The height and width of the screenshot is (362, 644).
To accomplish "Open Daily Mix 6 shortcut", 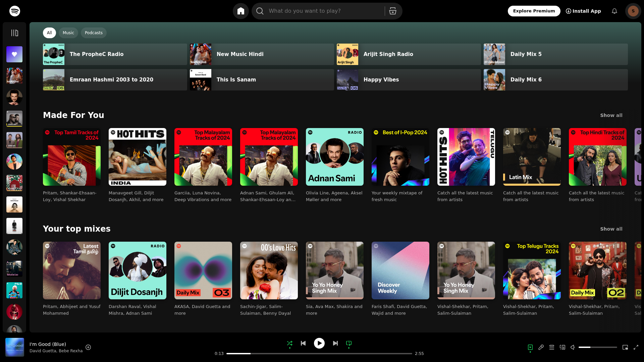I will pos(556,80).
